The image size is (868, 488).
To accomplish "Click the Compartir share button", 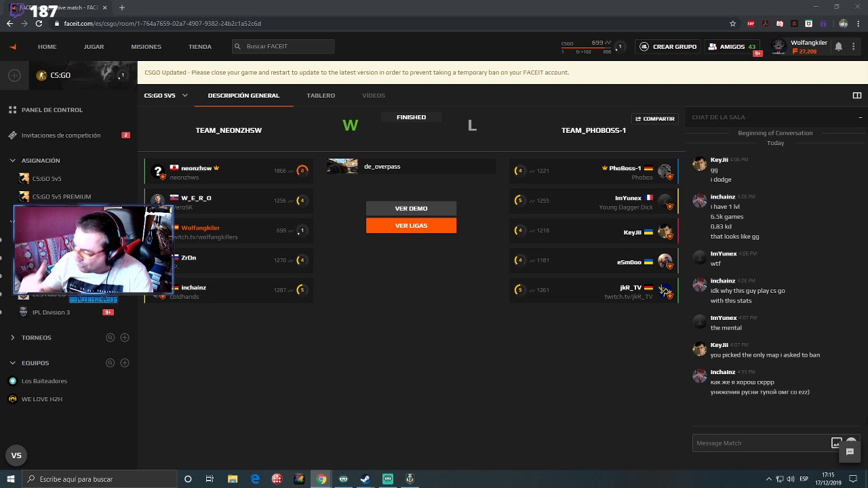I will tap(655, 119).
